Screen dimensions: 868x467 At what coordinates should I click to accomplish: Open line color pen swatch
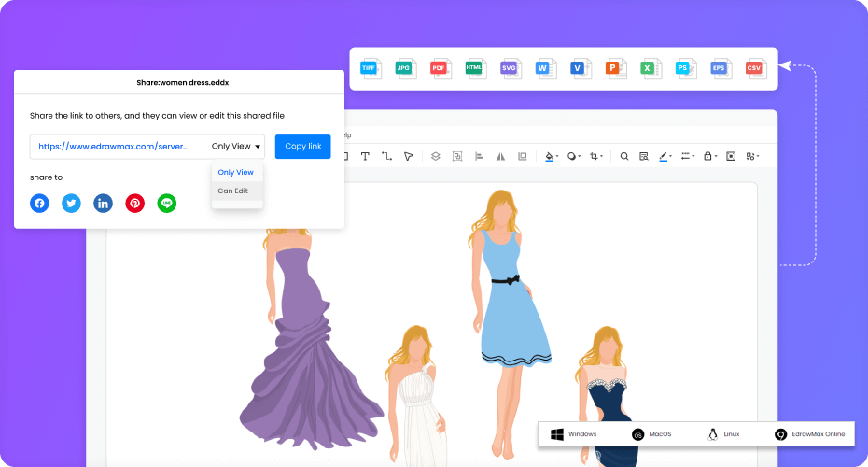click(664, 156)
